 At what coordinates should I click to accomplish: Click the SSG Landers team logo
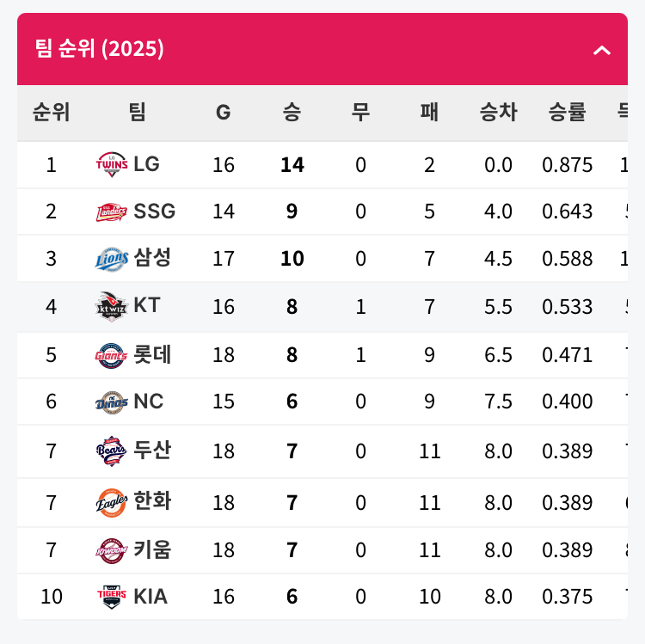click(x=112, y=212)
